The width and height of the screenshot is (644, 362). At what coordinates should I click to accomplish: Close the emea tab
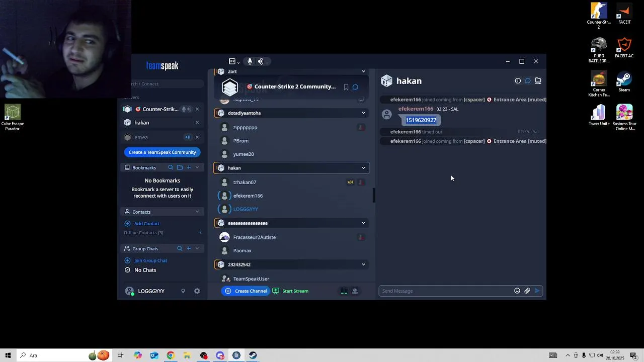pos(197,137)
